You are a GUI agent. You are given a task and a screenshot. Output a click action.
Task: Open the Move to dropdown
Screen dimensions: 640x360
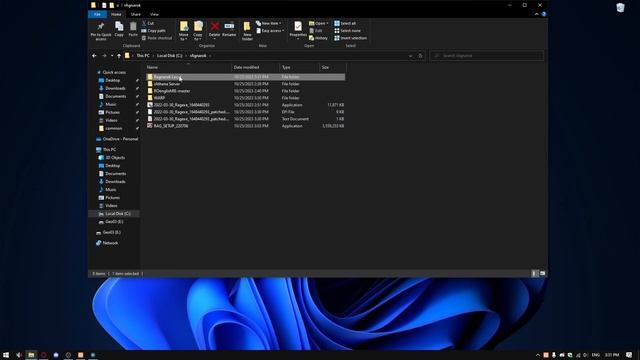(184, 31)
